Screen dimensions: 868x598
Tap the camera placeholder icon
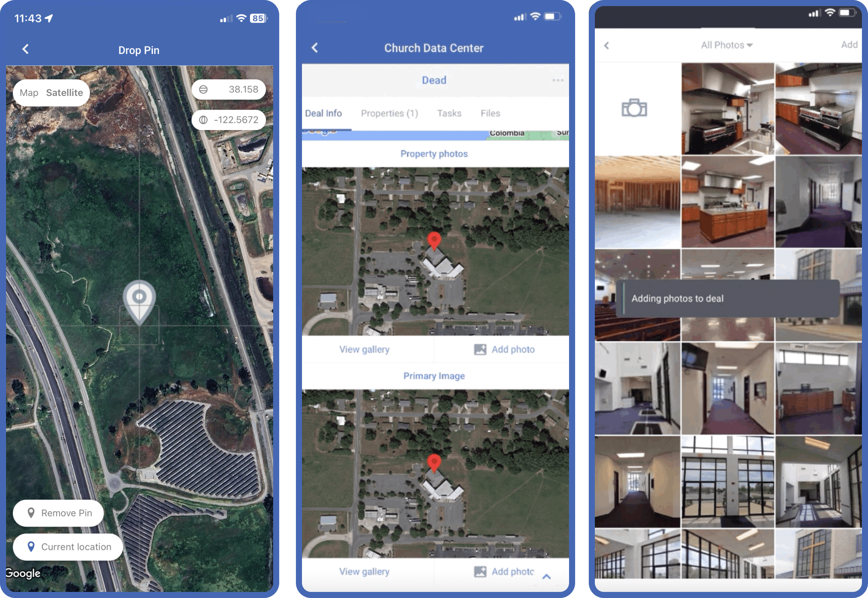[633, 107]
